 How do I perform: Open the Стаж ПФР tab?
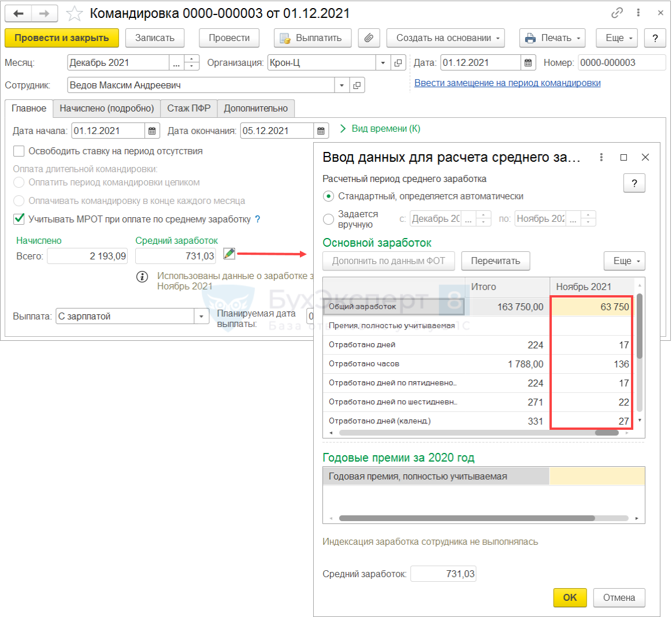(189, 109)
